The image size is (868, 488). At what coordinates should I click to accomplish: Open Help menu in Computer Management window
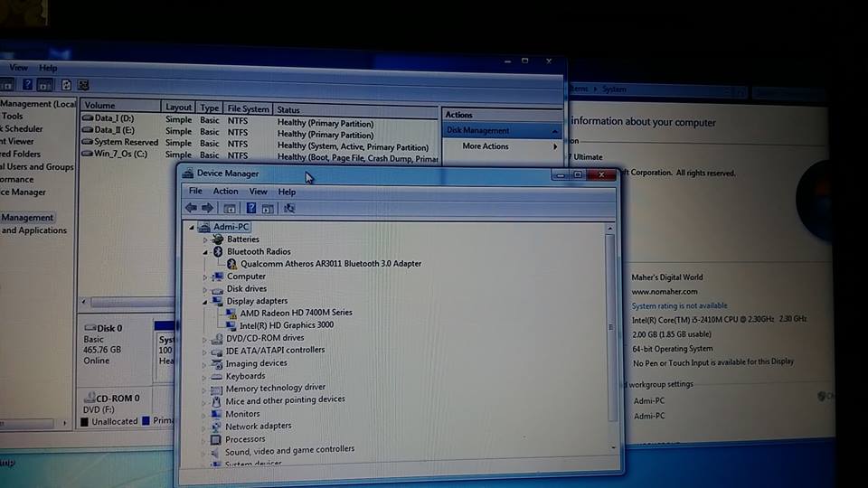[x=48, y=68]
